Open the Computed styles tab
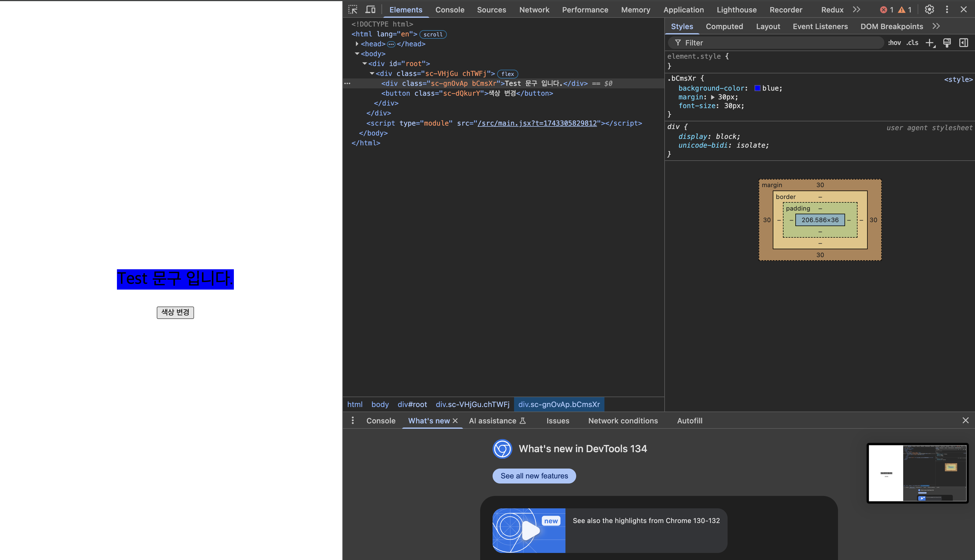This screenshot has height=560, width=975. pos(724,26)
